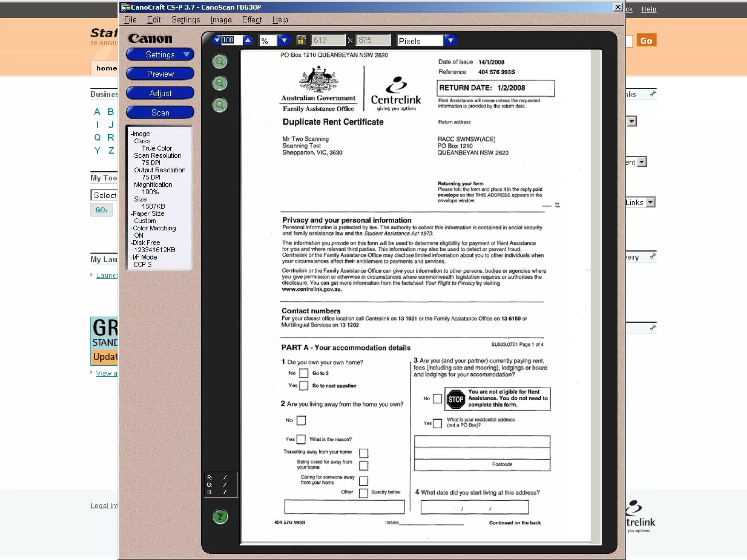Screen dimensions: 747x560
Task: Open the percent unit dropdown arrow
Action: click(284, 40)
